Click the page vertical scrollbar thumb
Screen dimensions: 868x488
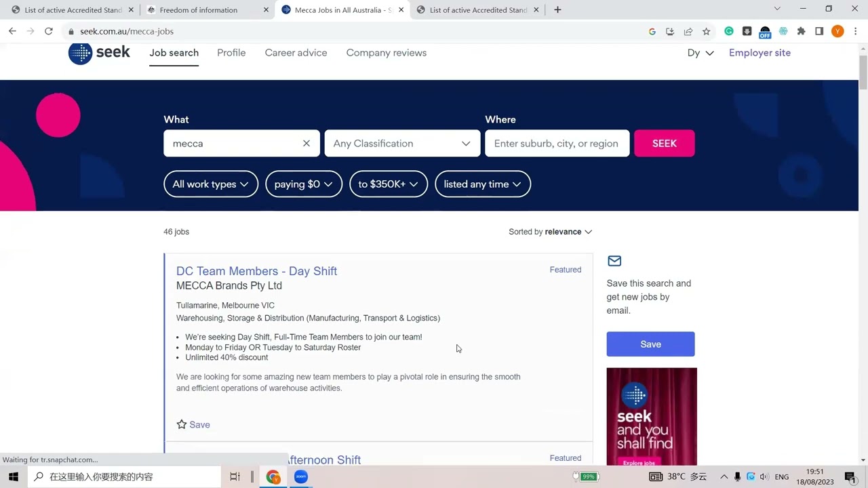click(x=863, y=72)
